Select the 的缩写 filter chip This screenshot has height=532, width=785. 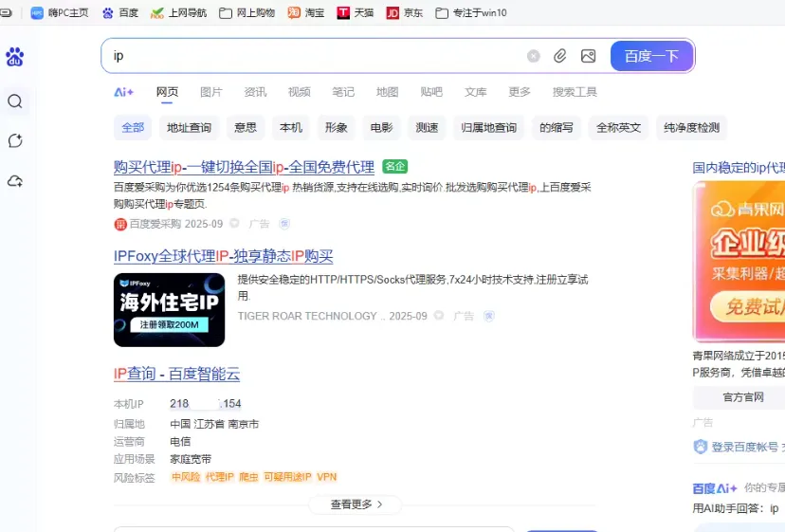[557, 128]
